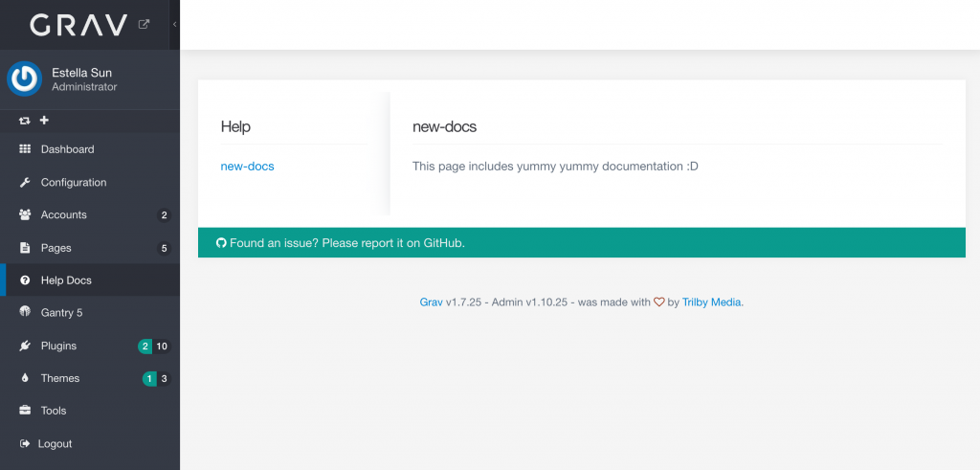980x470 pixels.
Task: Select Help Docs in the sidebar
Action: pos(90,280)
